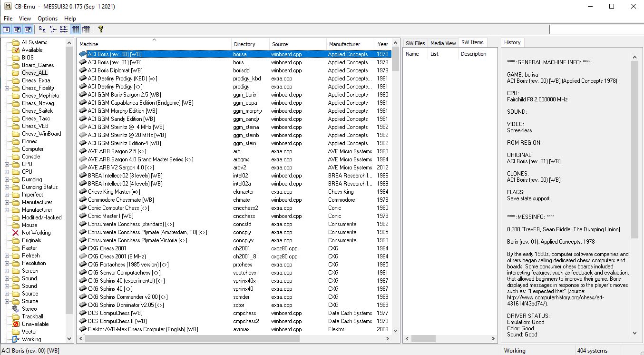
Task: Open the File menu
Action: point(8,19)
